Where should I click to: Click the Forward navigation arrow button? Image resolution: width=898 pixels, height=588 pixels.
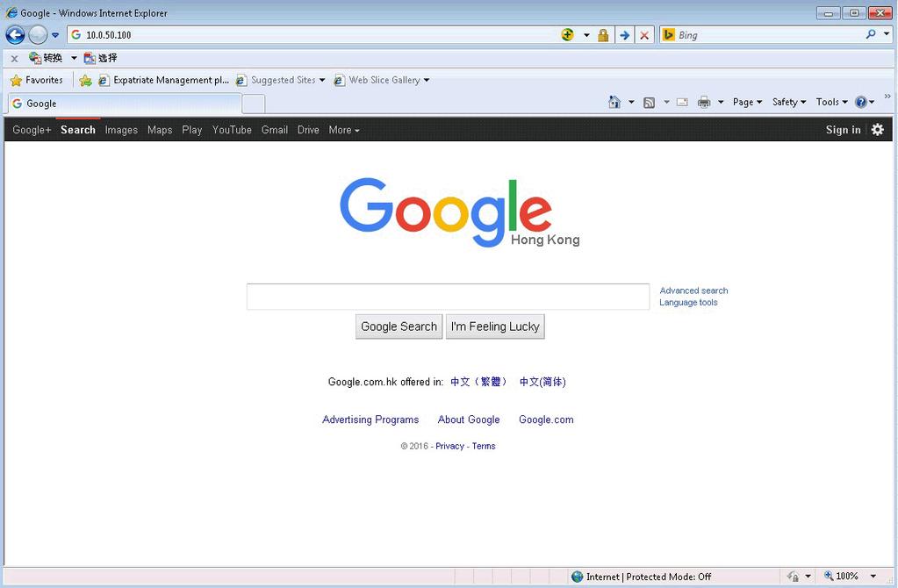pos(38,35)
